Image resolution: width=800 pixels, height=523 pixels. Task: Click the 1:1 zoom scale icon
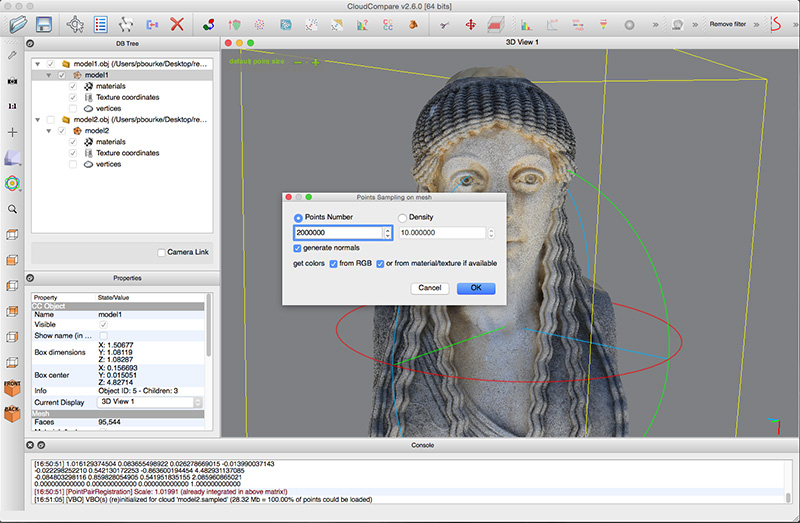pos(12,106)
